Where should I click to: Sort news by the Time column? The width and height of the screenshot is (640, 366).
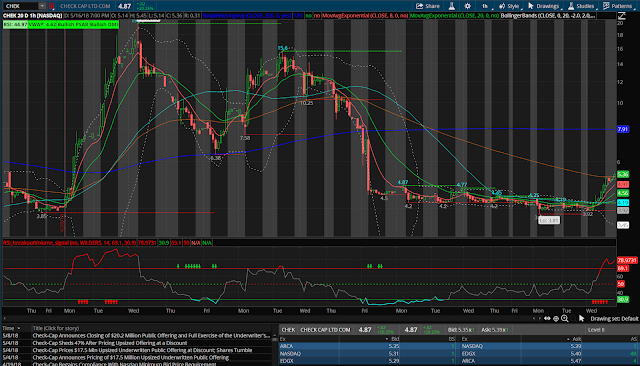click(x=11, y=328)
